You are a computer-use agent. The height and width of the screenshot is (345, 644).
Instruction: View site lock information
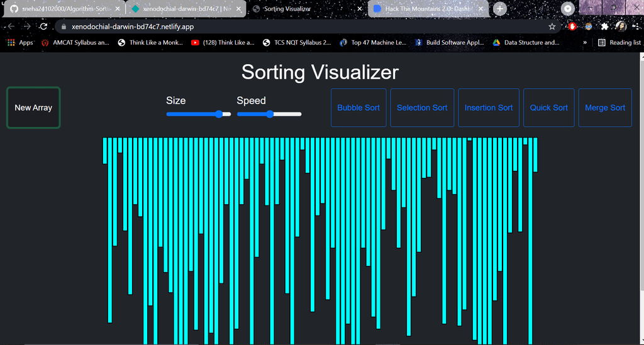pyautogui.click(x=64, y=26)
